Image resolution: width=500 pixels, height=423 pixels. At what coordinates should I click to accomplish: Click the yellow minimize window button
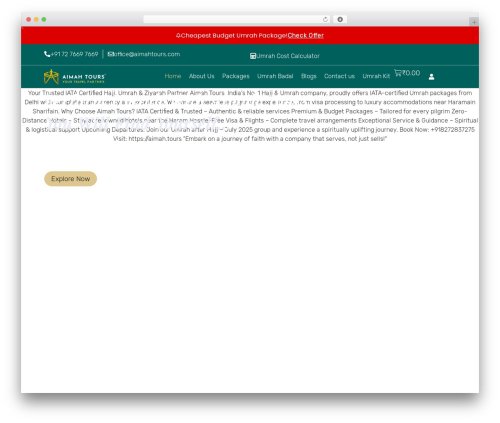[36, 19]
